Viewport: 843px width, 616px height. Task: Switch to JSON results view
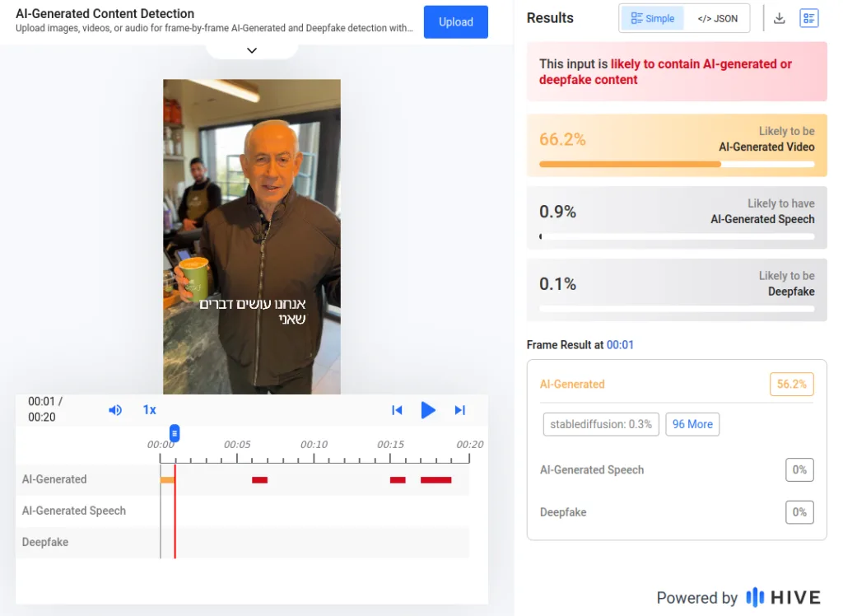[x=717, y=18]
